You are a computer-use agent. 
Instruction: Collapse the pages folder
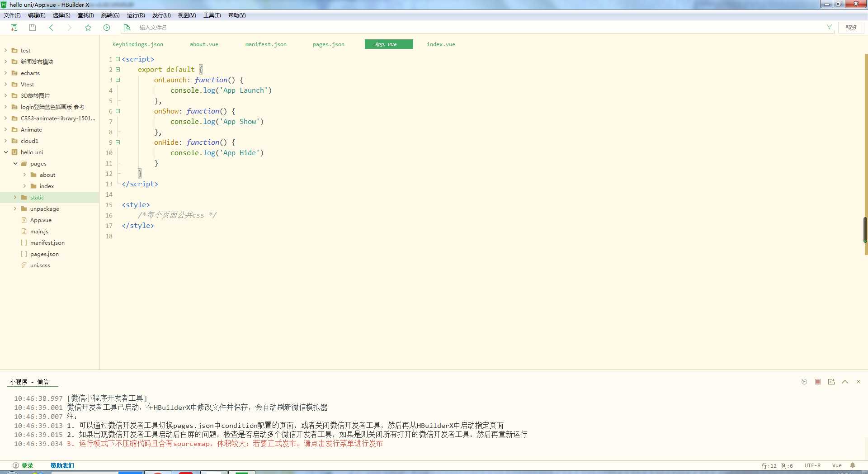click(x=15, y=164)
